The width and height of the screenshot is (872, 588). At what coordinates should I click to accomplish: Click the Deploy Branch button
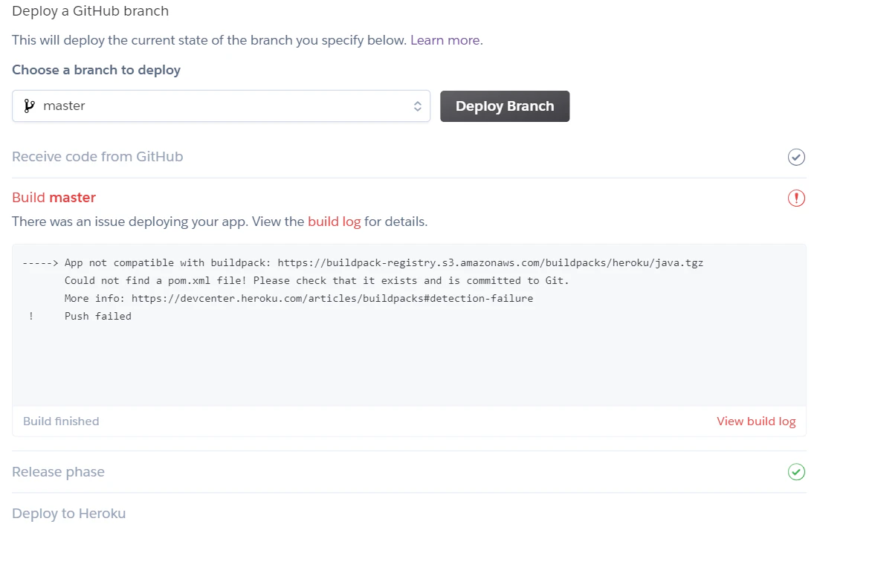click(505, 106)
